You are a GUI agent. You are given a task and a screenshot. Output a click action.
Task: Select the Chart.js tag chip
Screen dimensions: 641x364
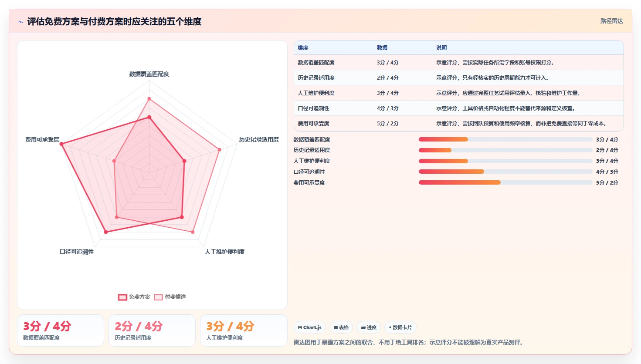tap(310, 327)
